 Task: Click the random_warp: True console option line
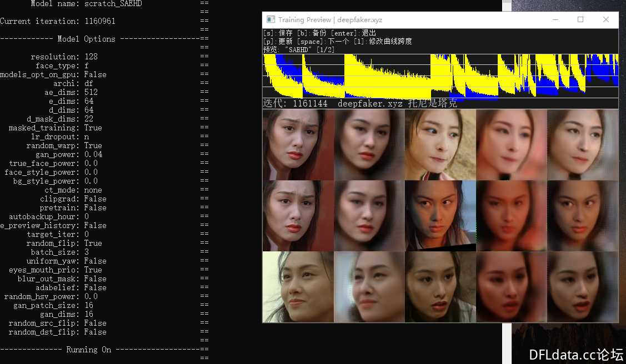64,145
